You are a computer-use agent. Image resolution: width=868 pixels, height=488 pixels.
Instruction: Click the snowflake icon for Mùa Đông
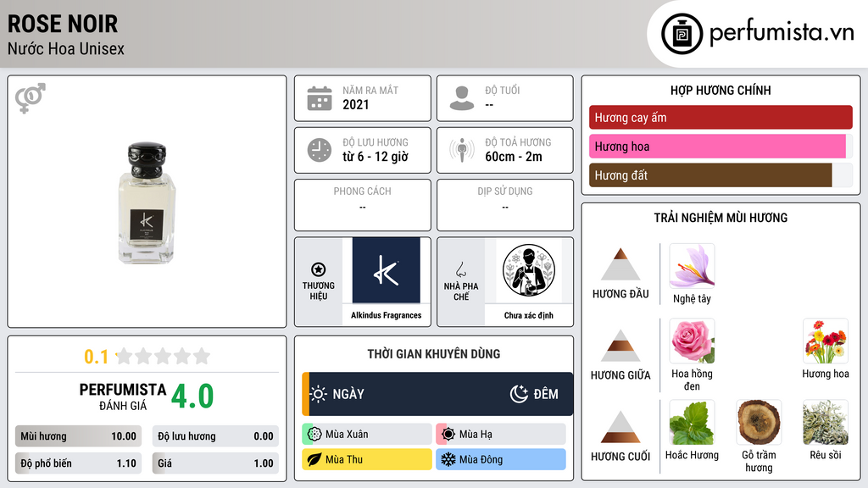pyautogui.click(x=448, y=460)
